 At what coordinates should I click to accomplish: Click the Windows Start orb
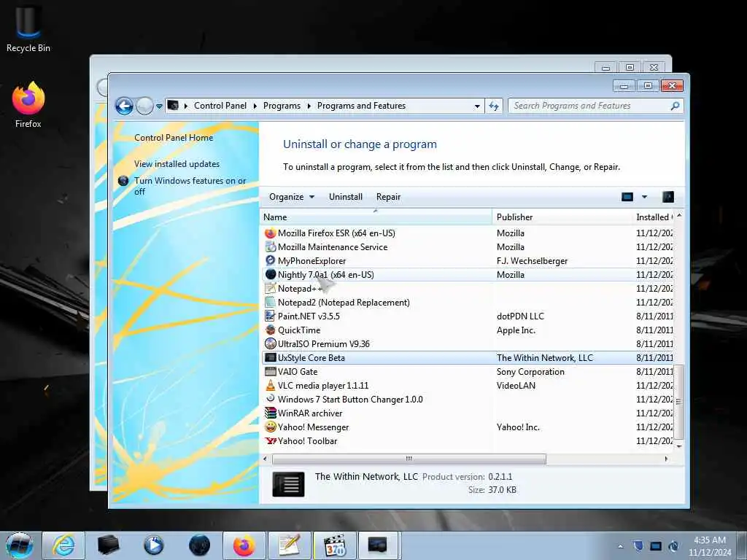pyautogui.click(x=20, y=545)
